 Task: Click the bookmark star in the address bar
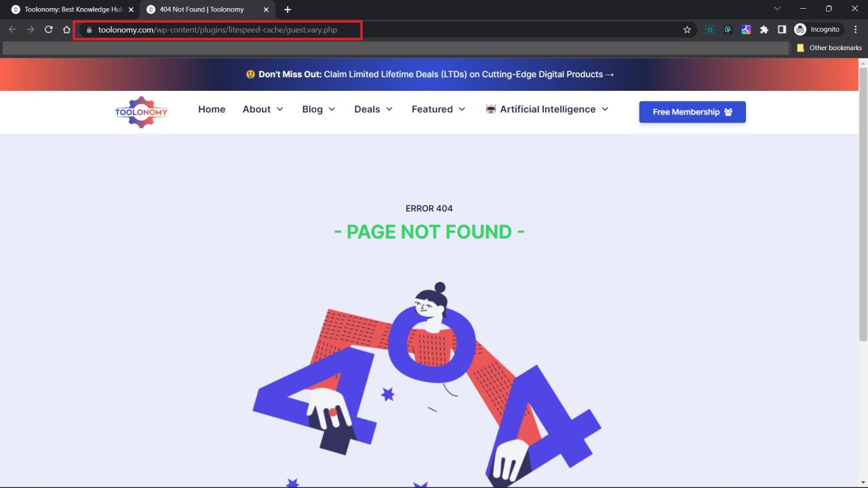tap(687, 29)
